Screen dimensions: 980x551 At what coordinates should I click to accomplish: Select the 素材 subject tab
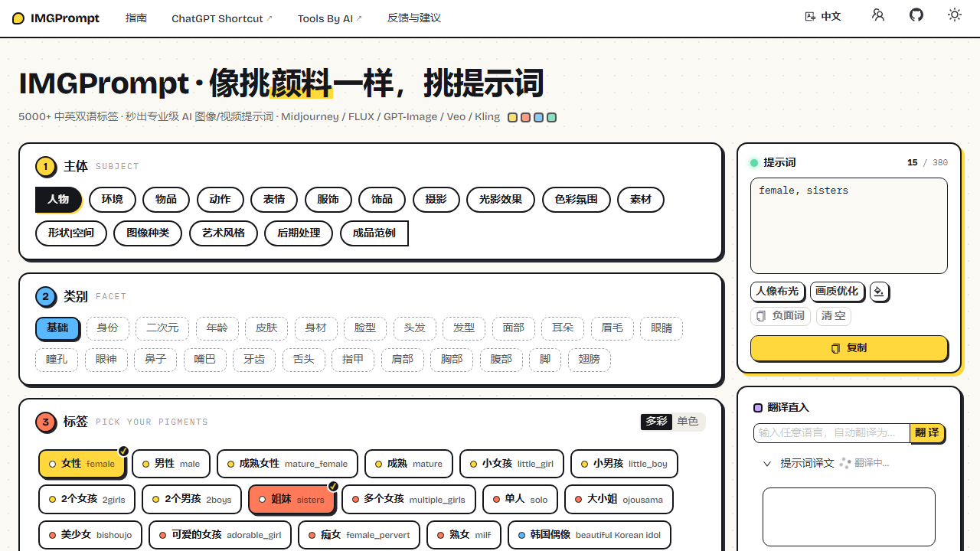641,200
